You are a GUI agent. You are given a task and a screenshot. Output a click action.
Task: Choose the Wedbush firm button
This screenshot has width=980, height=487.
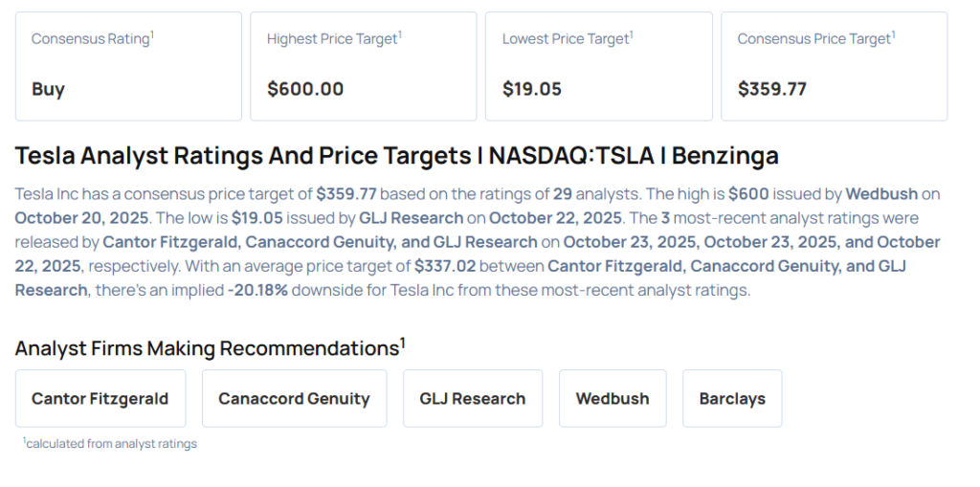612,398
